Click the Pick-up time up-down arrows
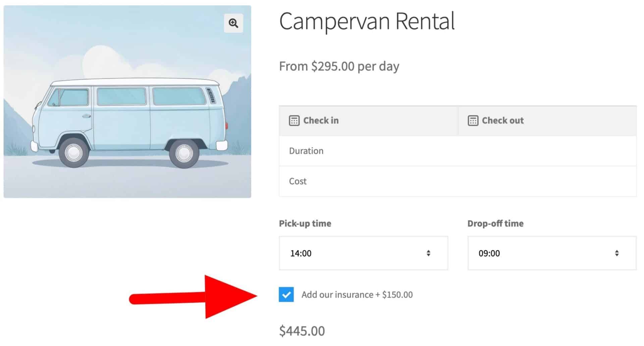 pyautogui.click(x=428, y=253)
